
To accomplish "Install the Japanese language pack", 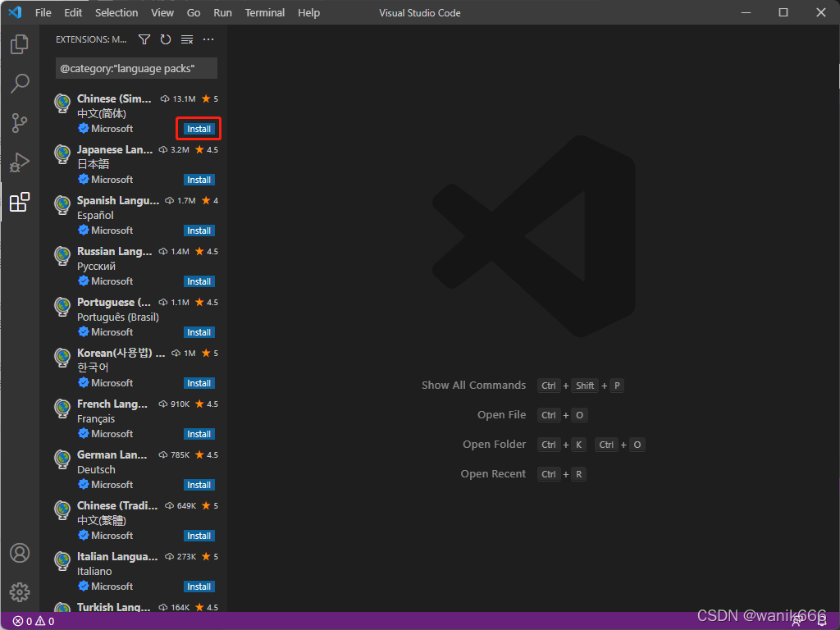I will click(x=199, y=180).
